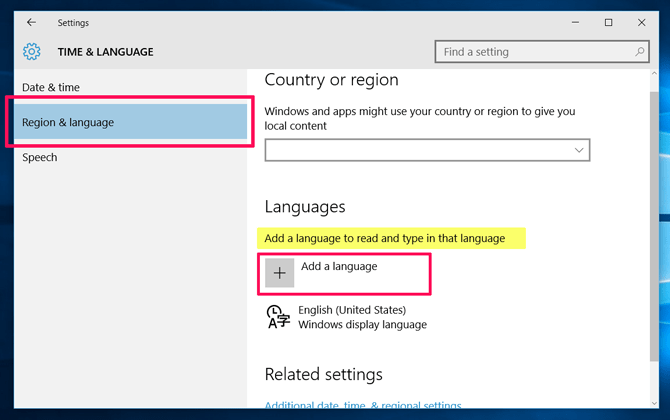This screenshot has width=670, height=420.
Task: Click the scrollbar up arrow
Action: coord(654,73)
